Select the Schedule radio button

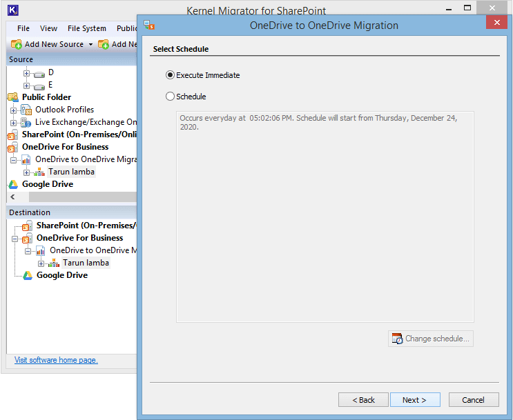click(x=170, y=97)
